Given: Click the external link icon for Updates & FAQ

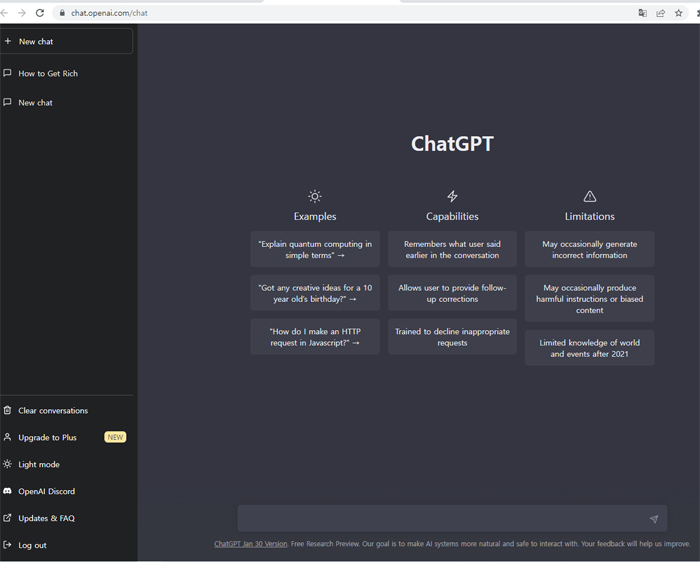Looking at the screenshot, I should 7,518.
